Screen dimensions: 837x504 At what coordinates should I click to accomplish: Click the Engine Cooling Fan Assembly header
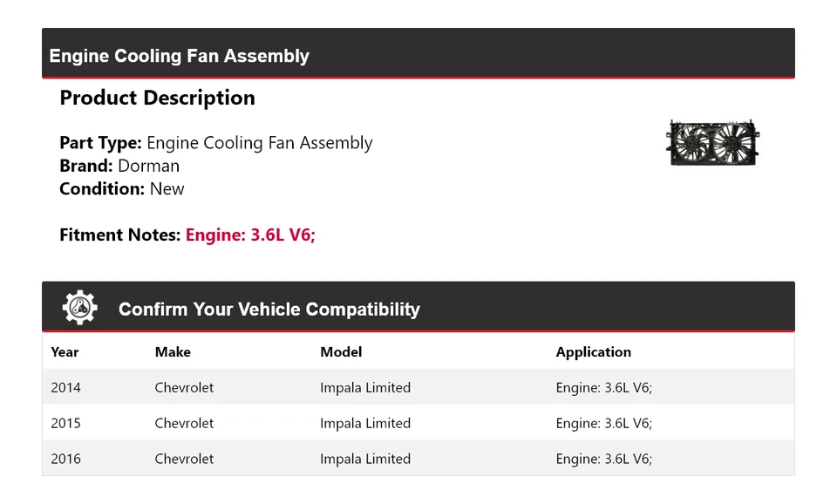(180, 56)
